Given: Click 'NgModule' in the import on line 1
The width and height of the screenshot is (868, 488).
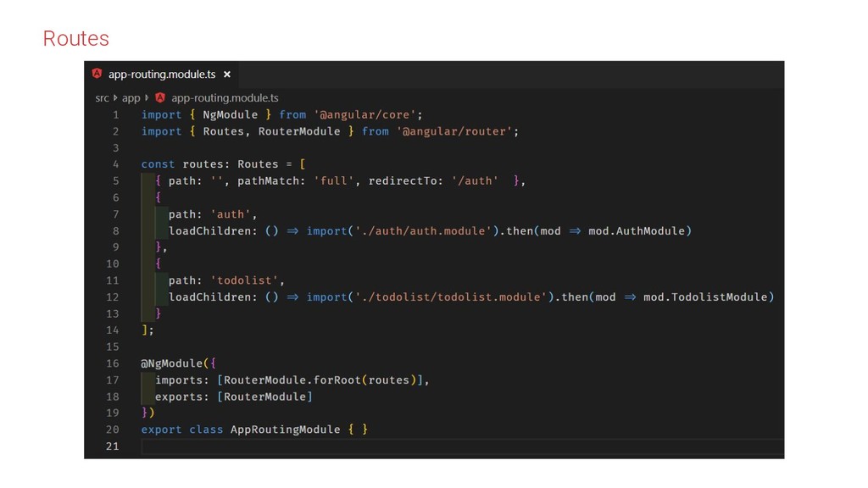Looking at the screenshot, I should click(231, 115).
